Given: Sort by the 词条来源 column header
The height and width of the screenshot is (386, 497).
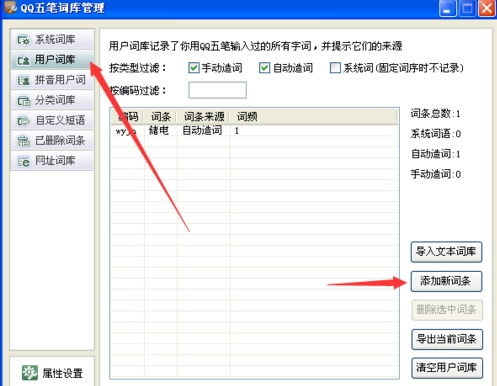Looking at the screenshot, I should pos(204,117).
